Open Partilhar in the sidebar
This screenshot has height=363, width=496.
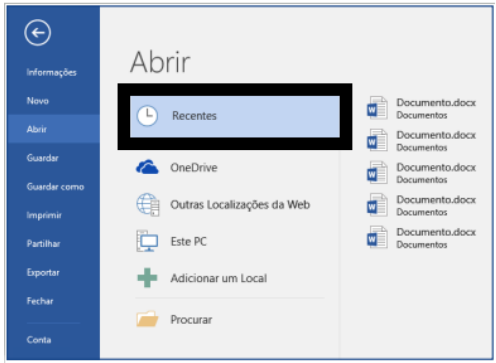coord(43,244)
